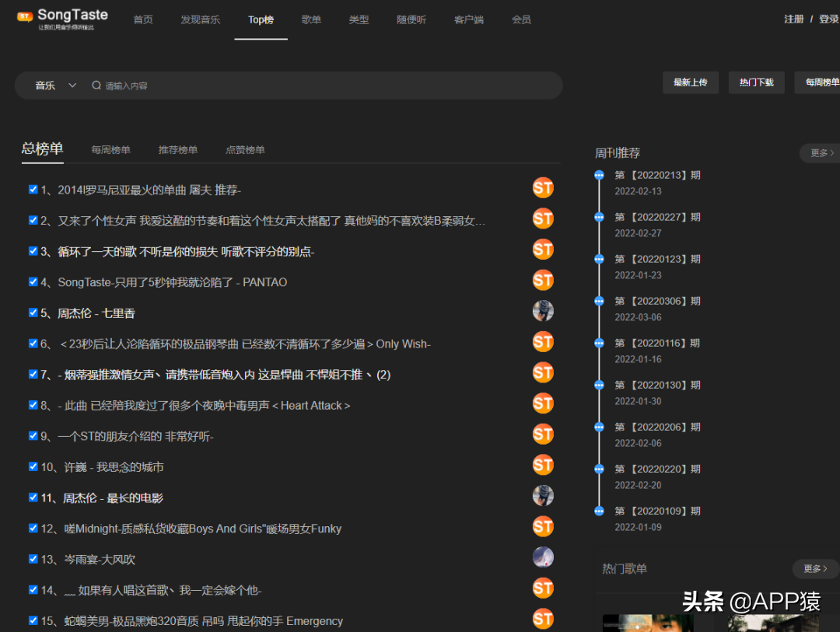Click the 登录 link
This screenshot has height=632, width=840.
829,19
